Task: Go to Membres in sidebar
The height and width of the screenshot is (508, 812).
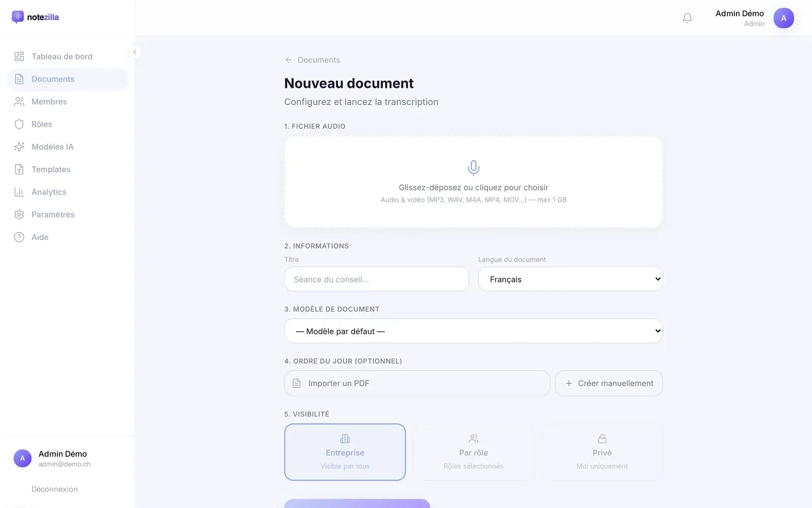Action: [x=67, y=102]
